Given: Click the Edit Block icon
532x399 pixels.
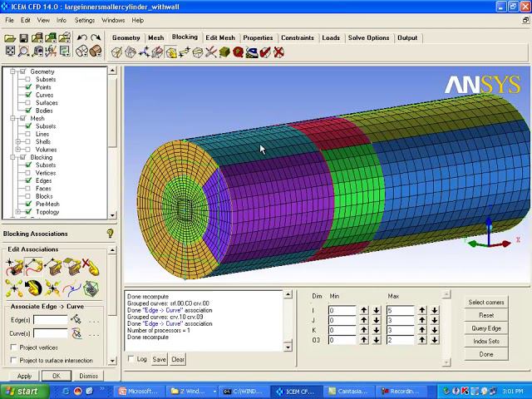Looking at the screenshot, I should (x=157, y=52).
